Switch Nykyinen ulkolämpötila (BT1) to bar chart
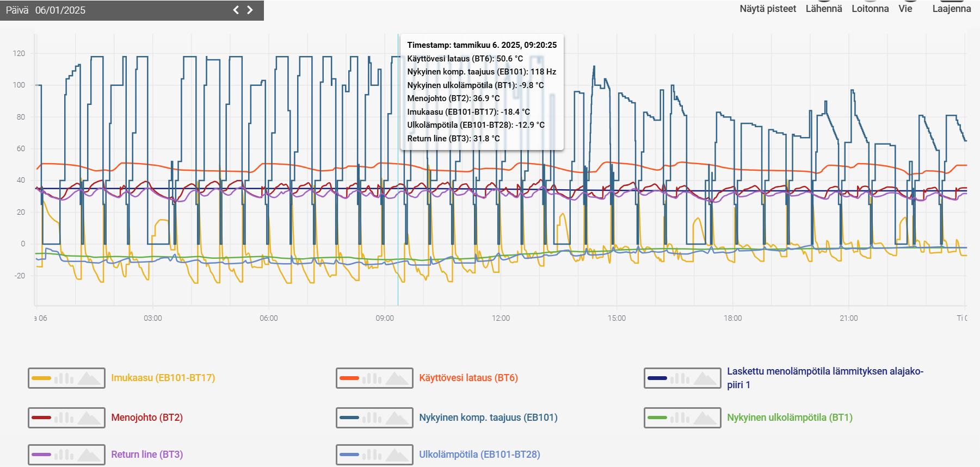The height and width of the screenshot is (467, 980). pyautogui.click(x=680, y=418)
